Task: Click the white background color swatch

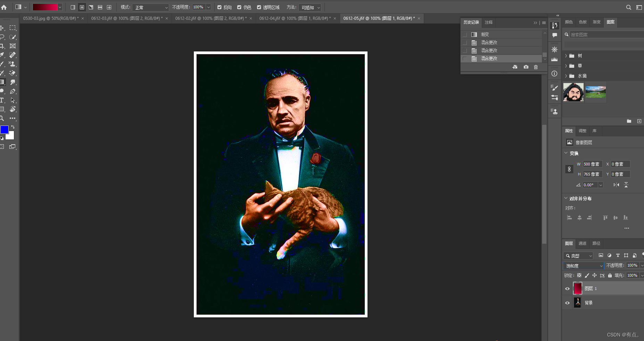Action: click(11, 137)
